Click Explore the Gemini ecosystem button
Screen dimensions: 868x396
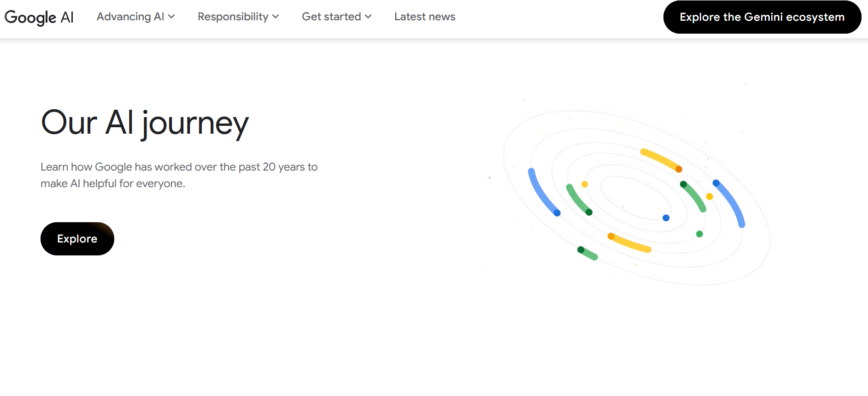click(x=762, y=17)
